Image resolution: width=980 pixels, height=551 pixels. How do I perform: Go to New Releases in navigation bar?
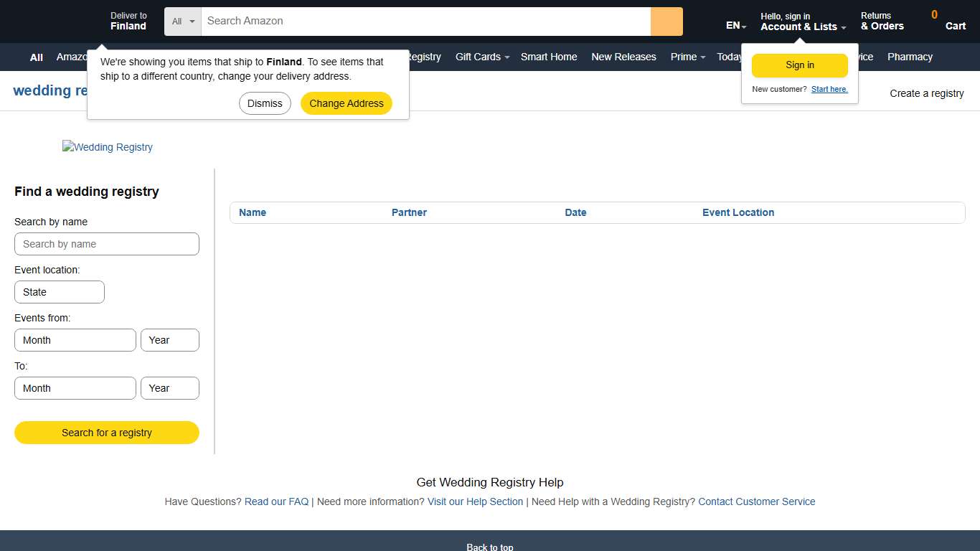pos(623,57)
